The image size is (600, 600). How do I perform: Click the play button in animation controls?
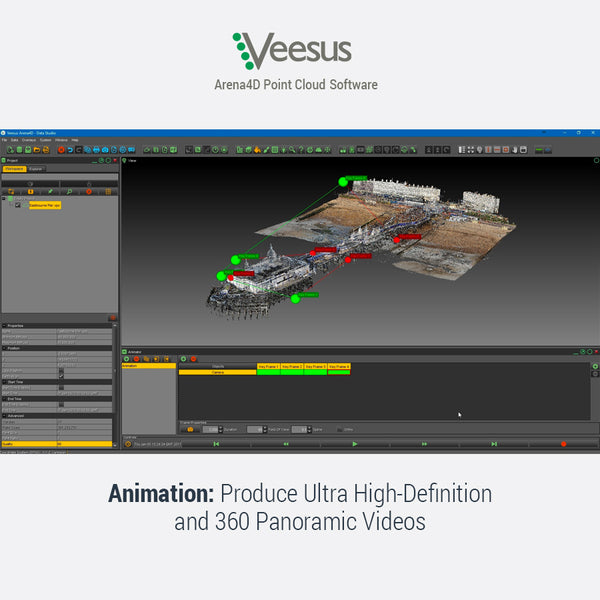point(354,443)
